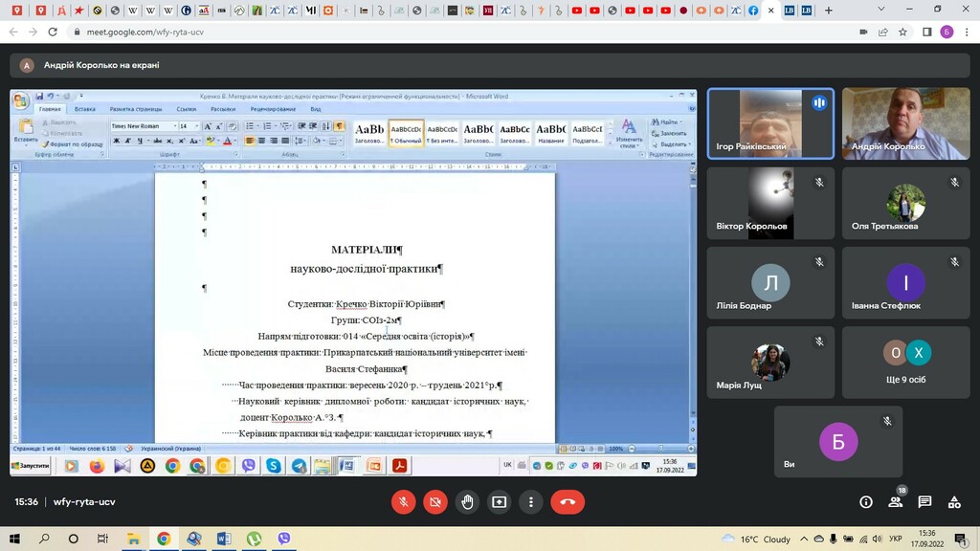Click Андрій Королько participant video tile
980x551 pixels.
[x=904, y=123]
